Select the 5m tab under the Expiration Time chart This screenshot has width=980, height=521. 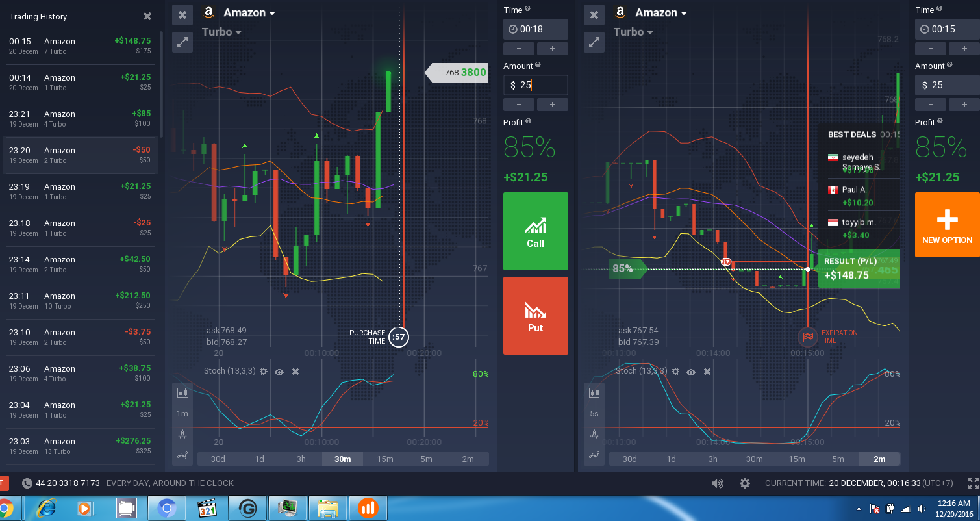pyautogui.click(x=838, y=459)
